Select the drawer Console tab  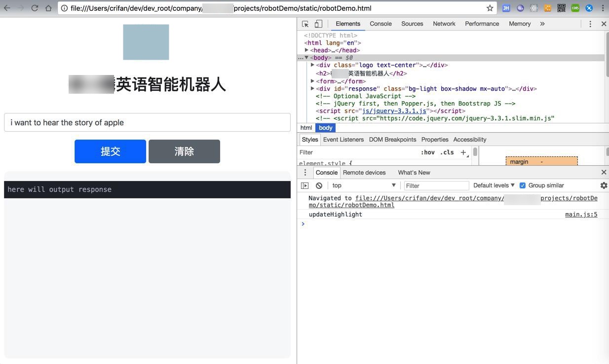(327, 173)
